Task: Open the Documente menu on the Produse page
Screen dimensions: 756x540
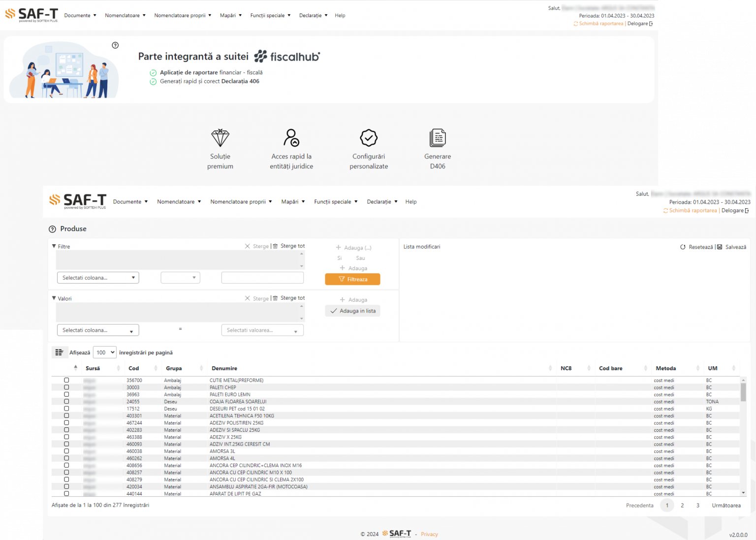Action: [x=130, y=202]
